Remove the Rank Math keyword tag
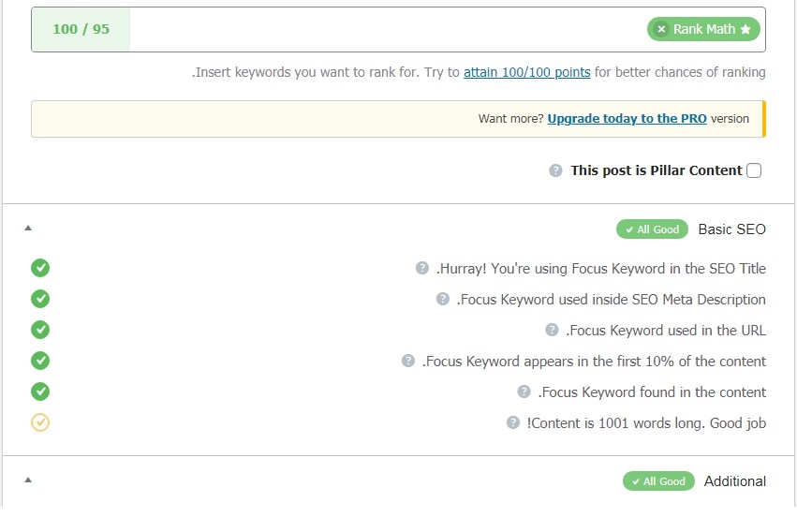Viewport: 797px width, 532px height. tap(662, 29)
